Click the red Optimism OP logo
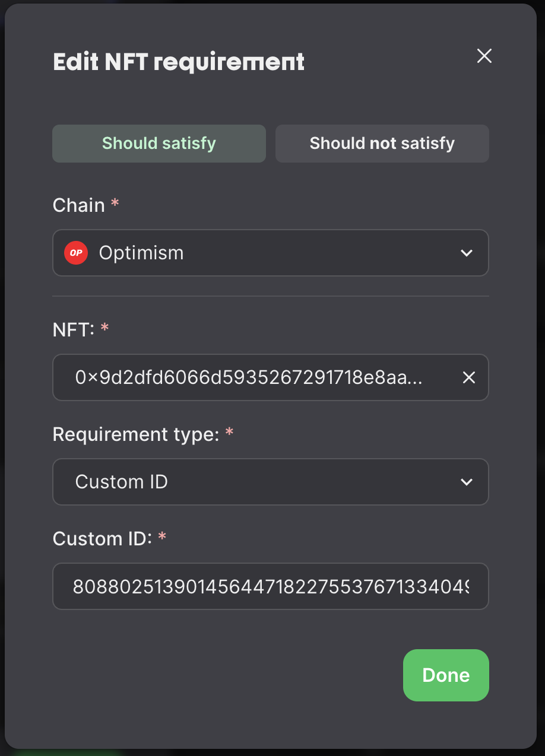545x756 pixels. tap(76, 253)
